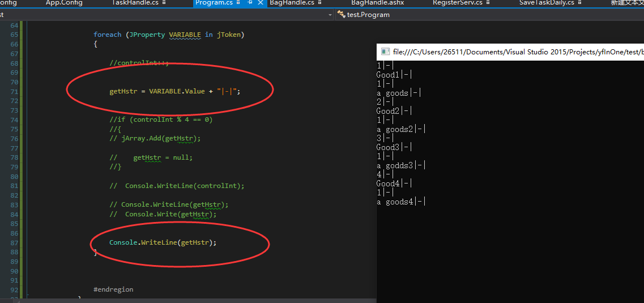The height and width of the screenshot is (303, 644).
Task: Click the 4|-| console output line
Action: click(385, 174)
